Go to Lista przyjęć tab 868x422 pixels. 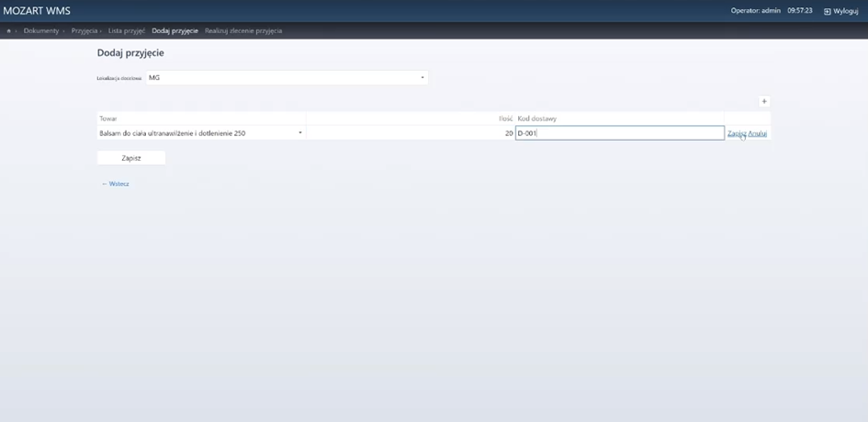click(127, 31)
